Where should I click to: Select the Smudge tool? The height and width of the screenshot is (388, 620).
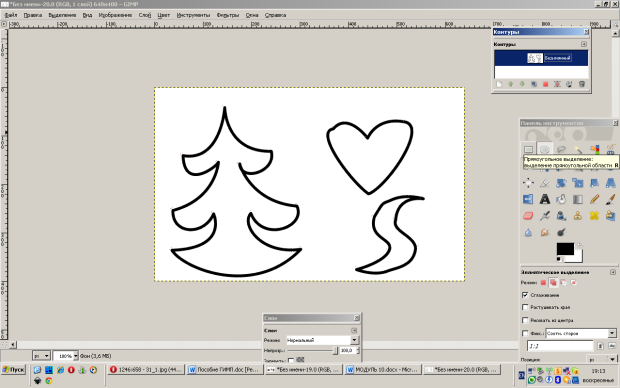(x=545, y=232)
